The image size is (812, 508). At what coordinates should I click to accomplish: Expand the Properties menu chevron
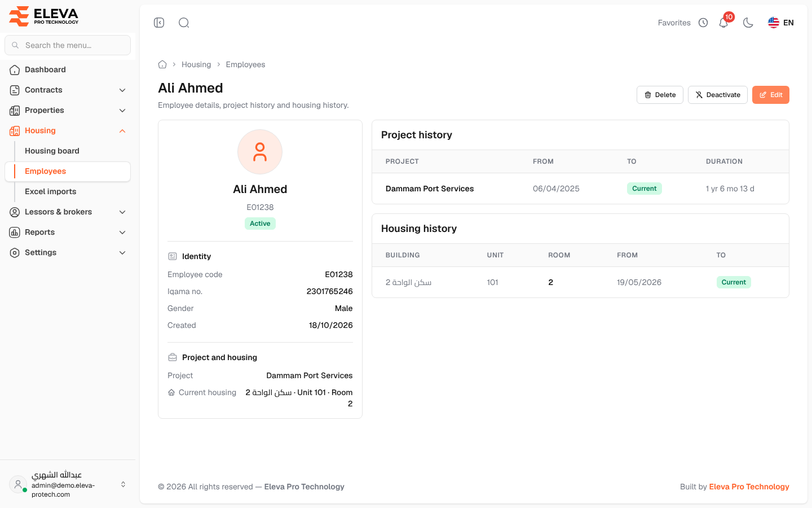coord(122,111)
